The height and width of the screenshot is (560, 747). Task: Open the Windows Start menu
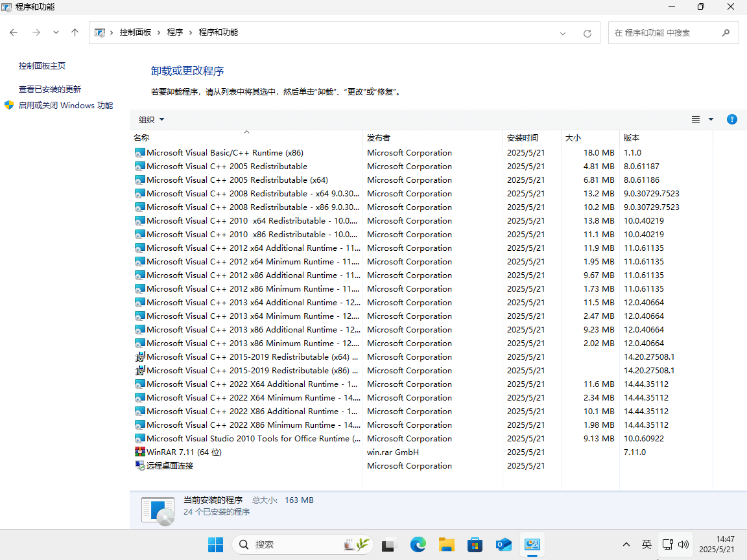[215, 544]
